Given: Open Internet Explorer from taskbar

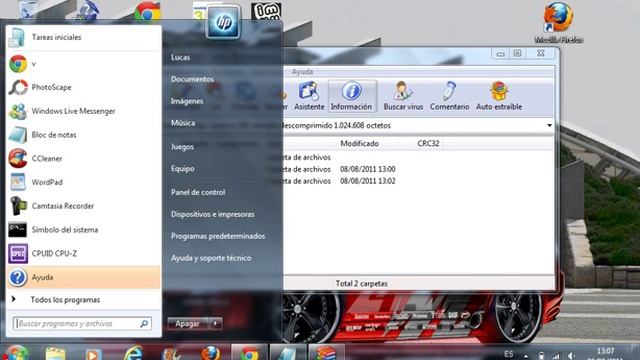Looking at the screenshot, I should [x=133, y=353].
